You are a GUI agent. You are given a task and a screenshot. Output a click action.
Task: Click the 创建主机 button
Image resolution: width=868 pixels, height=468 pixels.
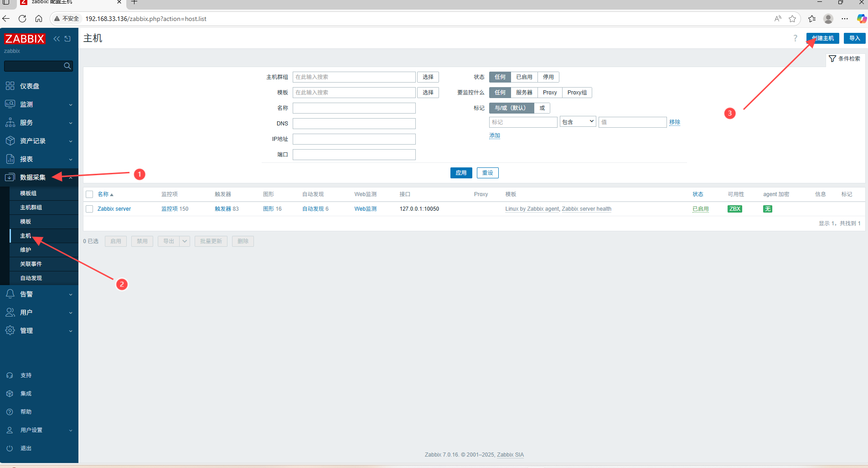click(x=823, y=38)
